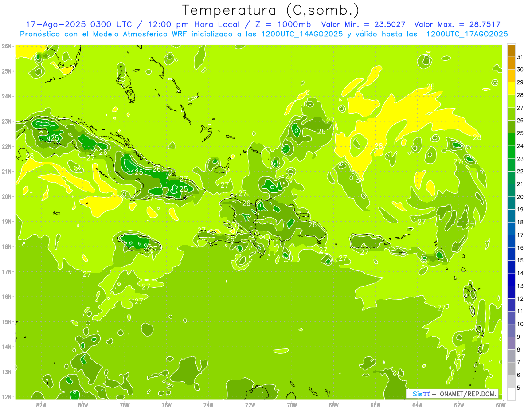Click the 29–30 amber swatch on color scale
The image size is (532, 411).
[x=511, y=76]
